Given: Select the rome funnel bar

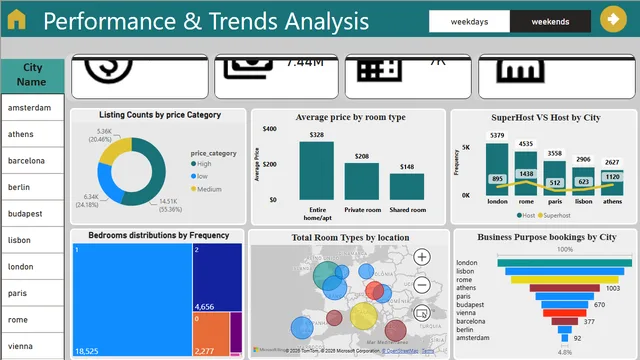Looking at the screenshot, I should (564, 280).
